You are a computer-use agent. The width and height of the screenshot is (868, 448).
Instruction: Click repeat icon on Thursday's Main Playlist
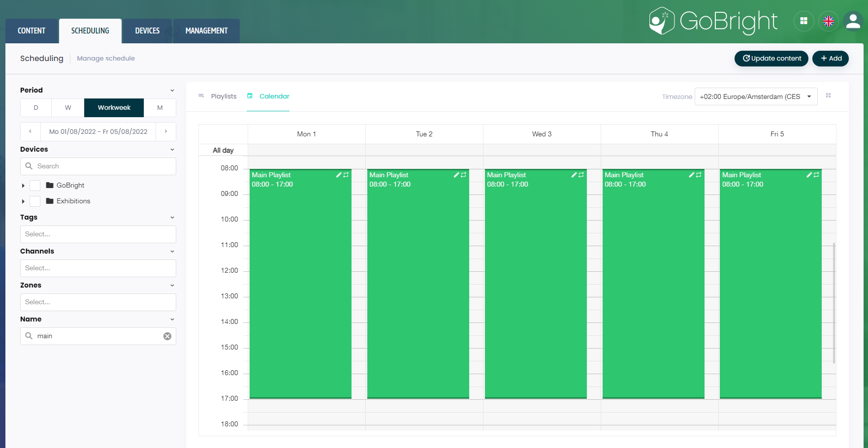pyautogui.click(x=699, y=175)
